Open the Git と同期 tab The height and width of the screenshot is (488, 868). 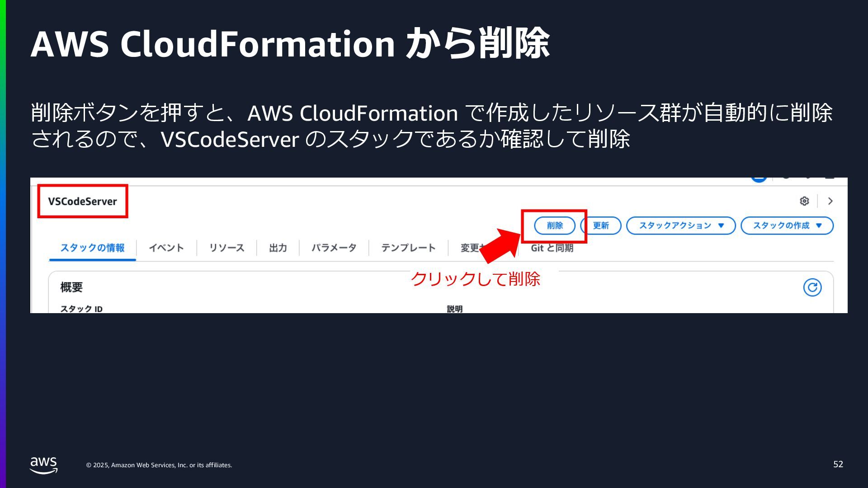point(552,248)
